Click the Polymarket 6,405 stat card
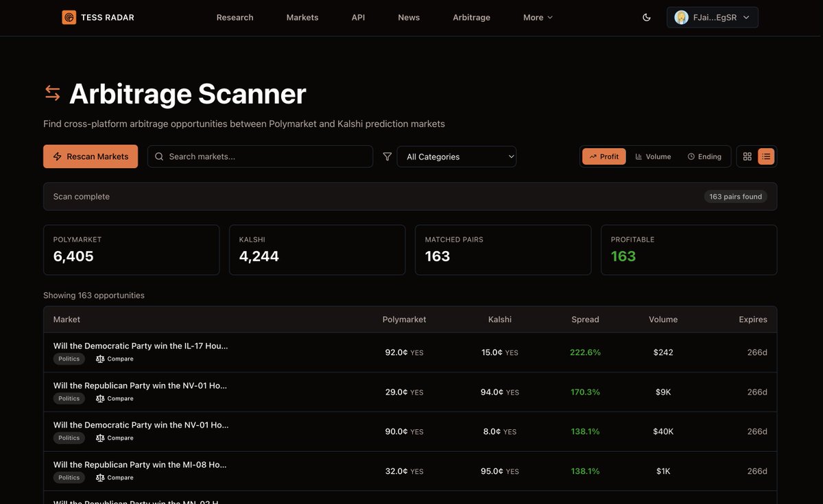This screenshot has height=504, width=823. pyautogui.click(x=131, y=250)
